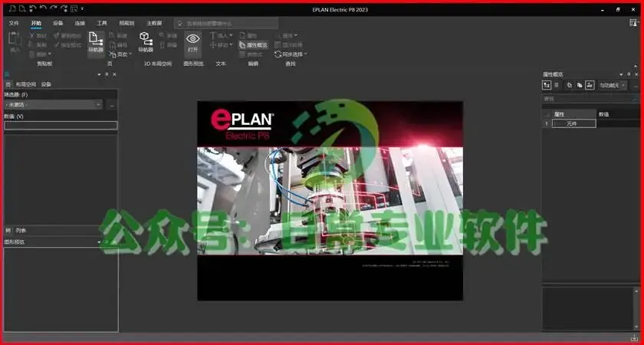Pin the left navigator panel
The width and height of the screenshot is (644, 345).
(x=107, y=74)
